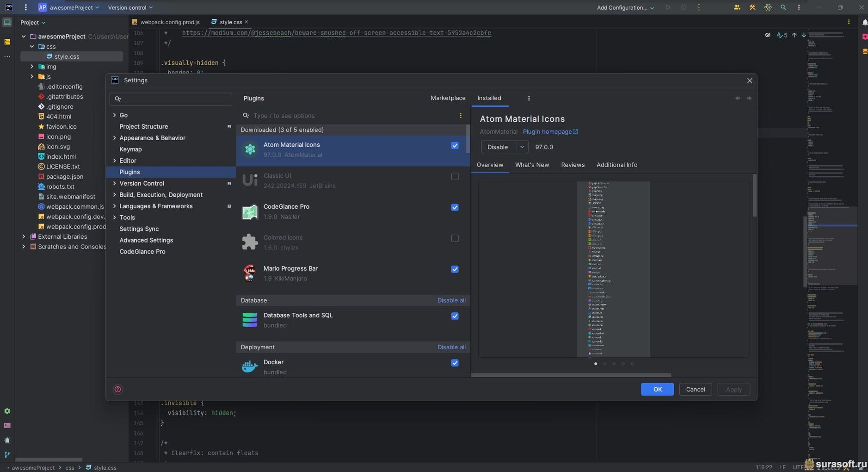
Task: Click the help question mark icon
Action: tap(118, 389)
